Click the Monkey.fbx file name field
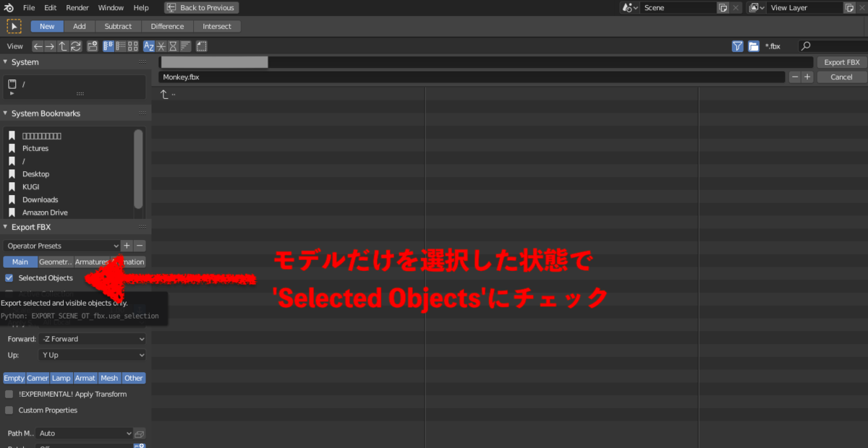The width and height of the screenshot is (868, 448). pos(472,77)
